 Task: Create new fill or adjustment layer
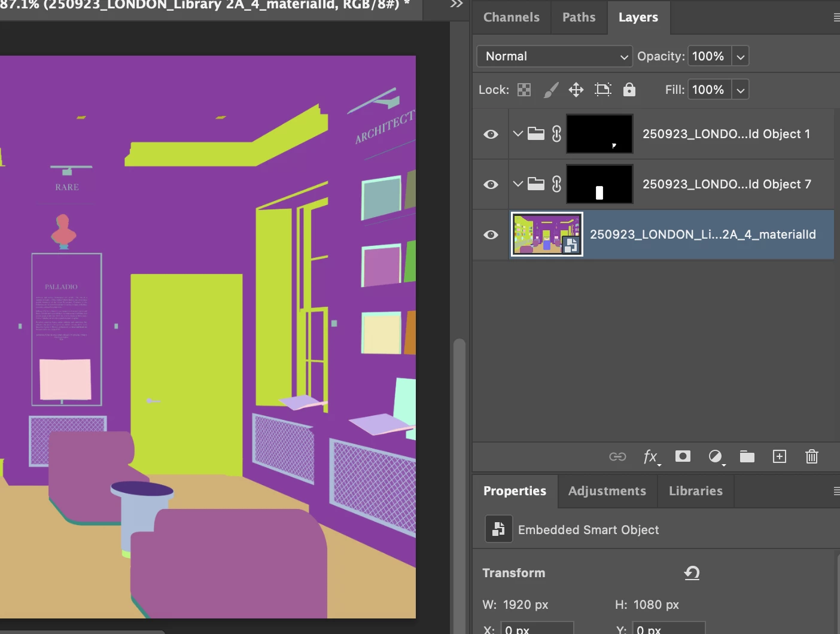(716, 457)
